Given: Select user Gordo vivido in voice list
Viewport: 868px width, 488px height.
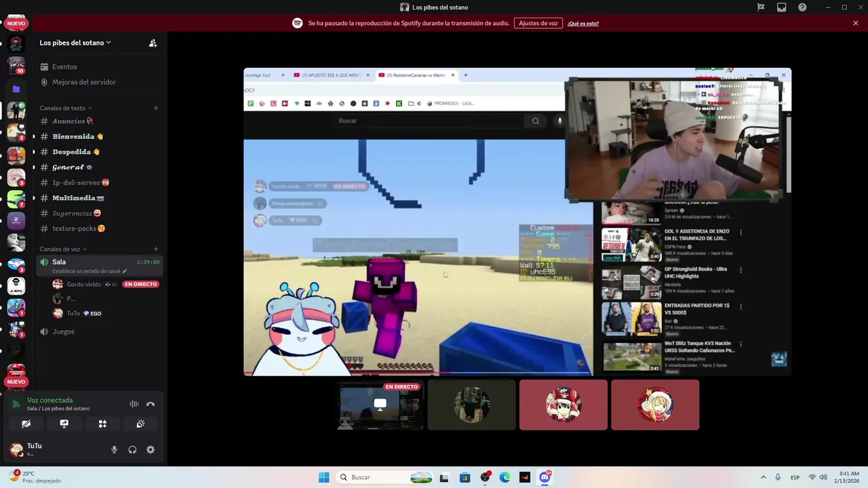Looking at the screenshot, I should 84,284.
